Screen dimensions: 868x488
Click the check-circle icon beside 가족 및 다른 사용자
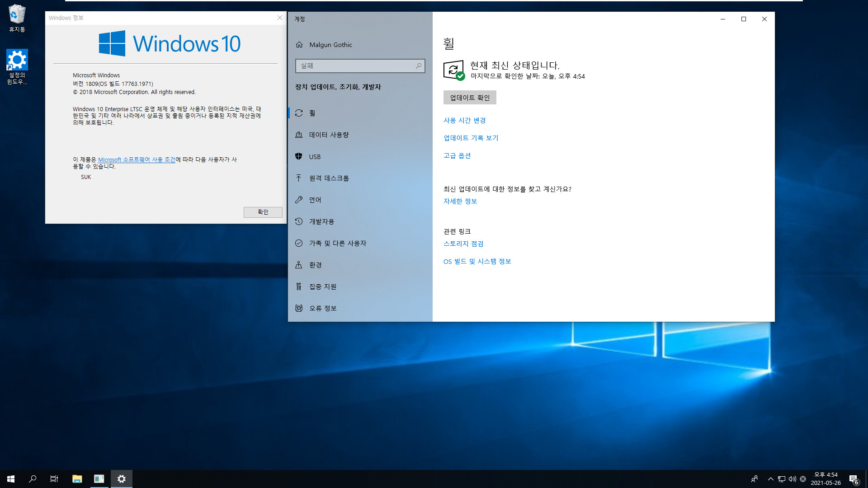[x=299, y=243]
